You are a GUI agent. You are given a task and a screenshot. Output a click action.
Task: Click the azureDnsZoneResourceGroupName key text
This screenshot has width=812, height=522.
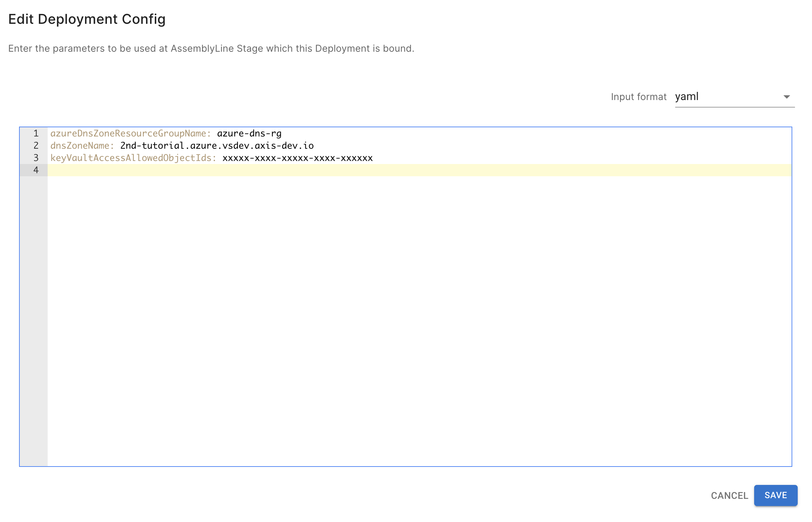pos(130,133)
